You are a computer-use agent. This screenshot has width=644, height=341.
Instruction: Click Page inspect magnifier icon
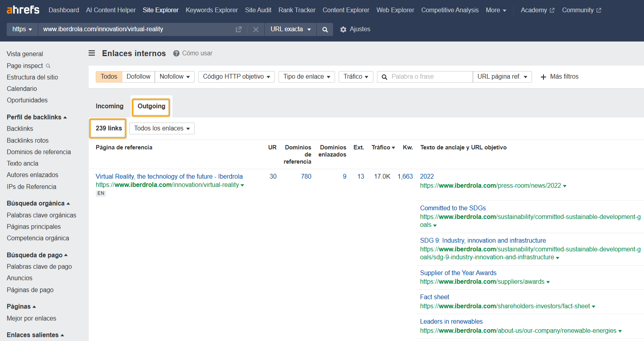tap(48, 66)
